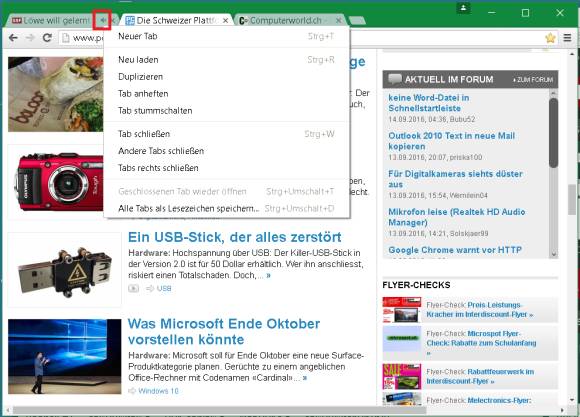Open the article Ein USB-Stick, der alles zerstört

(x=235, y=237)
